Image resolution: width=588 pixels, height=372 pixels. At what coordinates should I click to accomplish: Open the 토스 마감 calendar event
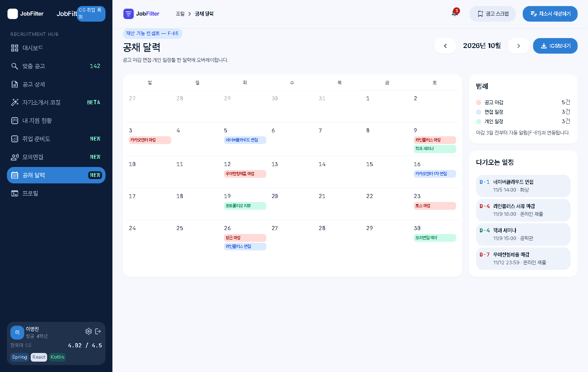coord(435,206)
